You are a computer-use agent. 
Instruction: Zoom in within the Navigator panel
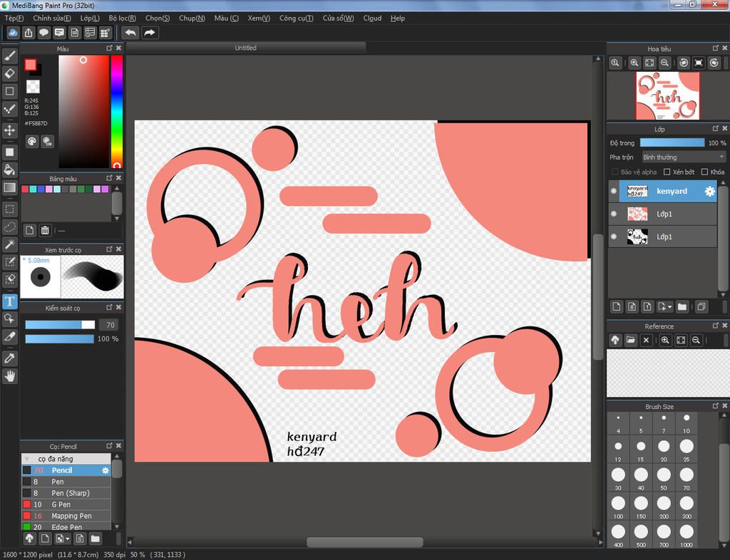click(634, 63)
